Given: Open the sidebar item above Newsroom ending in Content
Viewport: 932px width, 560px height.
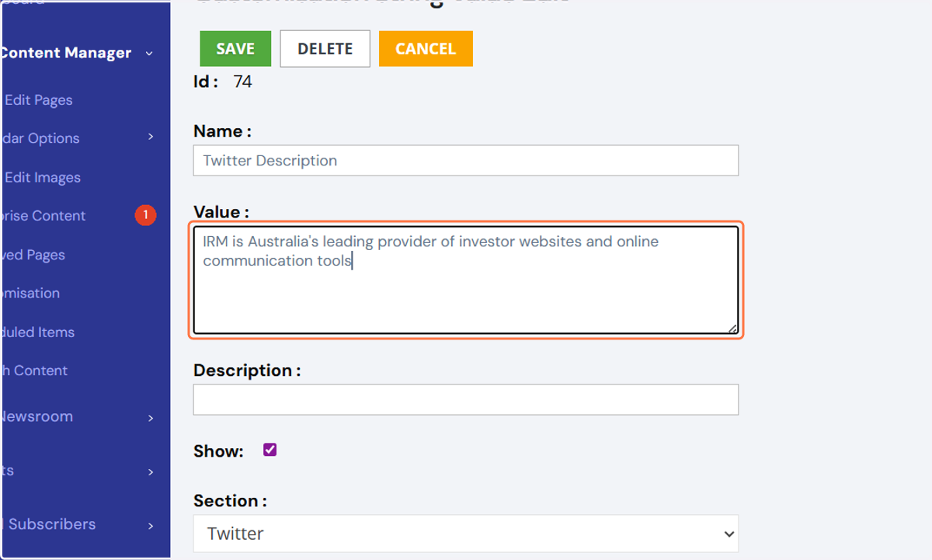Looking at the screenshot, I should [35, 370].
